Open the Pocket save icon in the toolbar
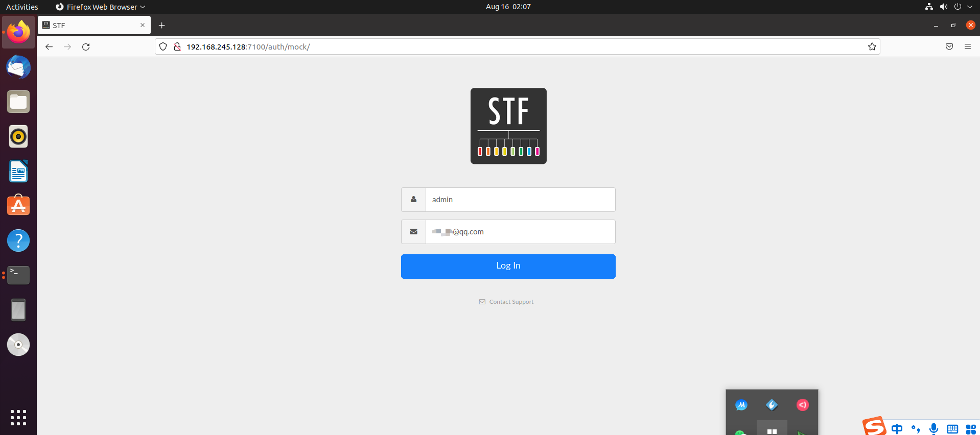The height and width of the screenshot is (435, 980). [x=949, y=47]
